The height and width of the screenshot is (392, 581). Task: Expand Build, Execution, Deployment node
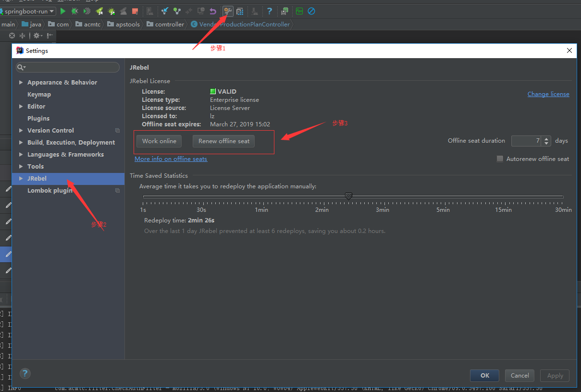[x=21, y=142]
